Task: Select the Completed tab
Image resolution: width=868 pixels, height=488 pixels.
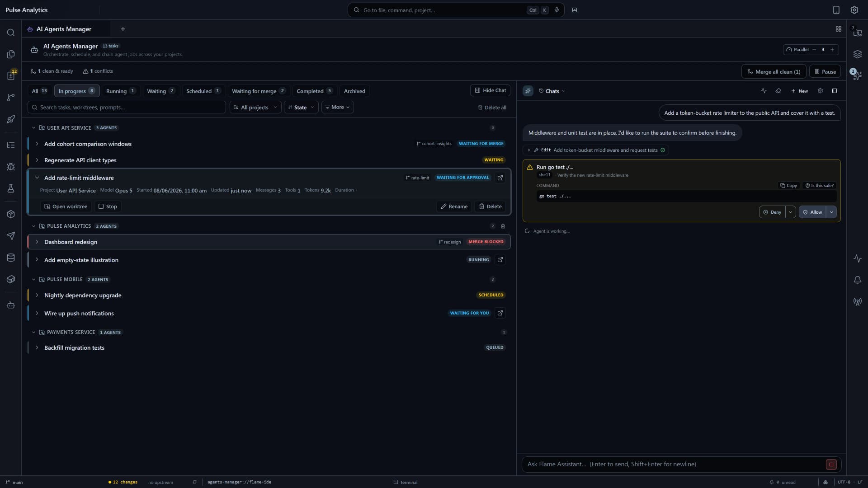Action: (315, 91)
